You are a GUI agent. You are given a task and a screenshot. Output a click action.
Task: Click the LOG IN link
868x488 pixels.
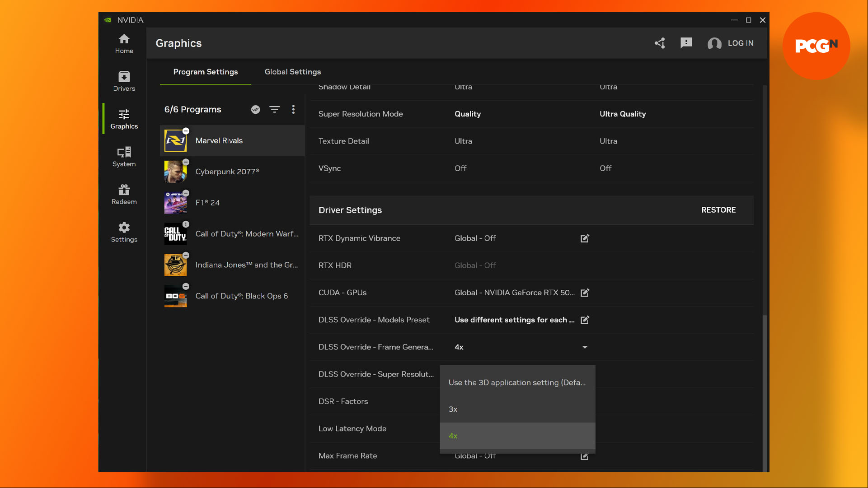coord(741,43)
